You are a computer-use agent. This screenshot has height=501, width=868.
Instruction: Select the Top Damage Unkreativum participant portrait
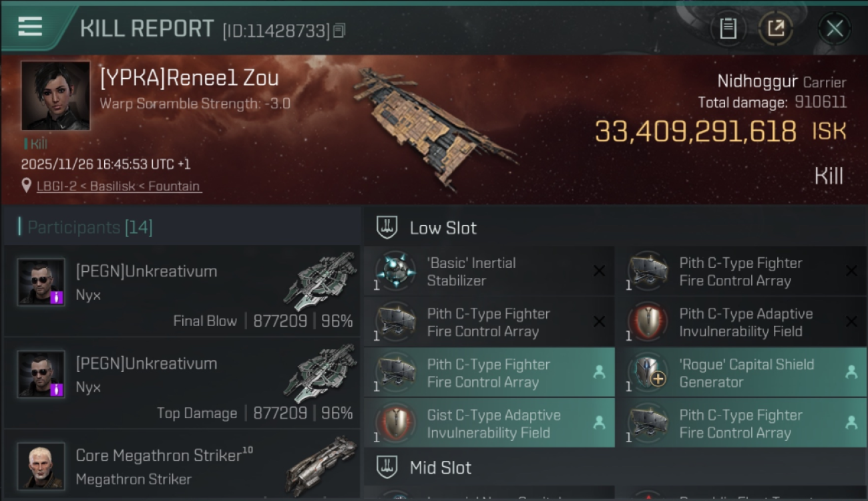[x=41, y=374]
